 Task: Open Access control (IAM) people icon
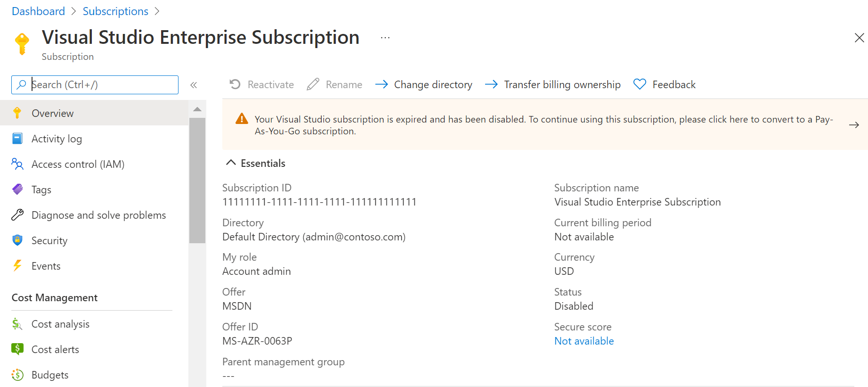17,164
